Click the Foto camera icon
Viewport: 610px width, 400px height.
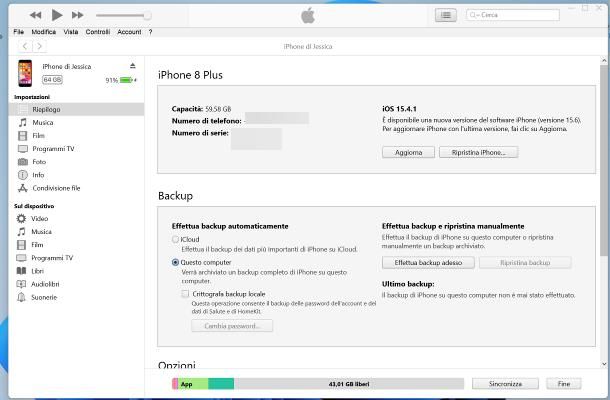click(x=23, y=161)
